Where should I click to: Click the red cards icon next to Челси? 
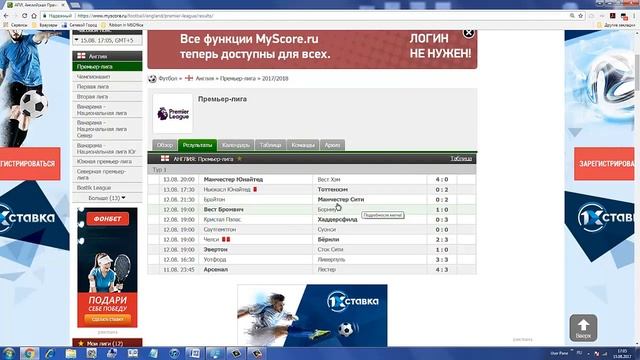[226, 239]
